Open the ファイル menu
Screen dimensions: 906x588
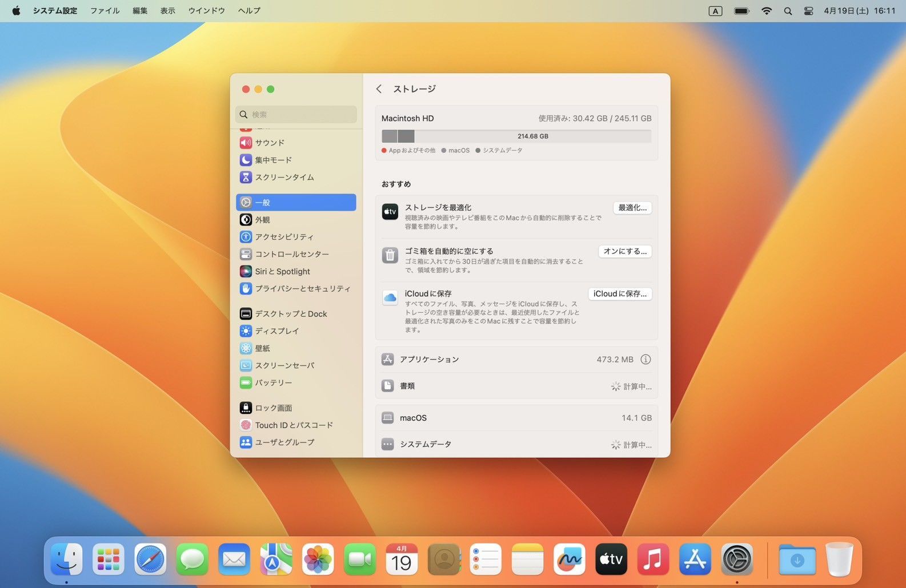pyautogui.click(x=105, y=10)
